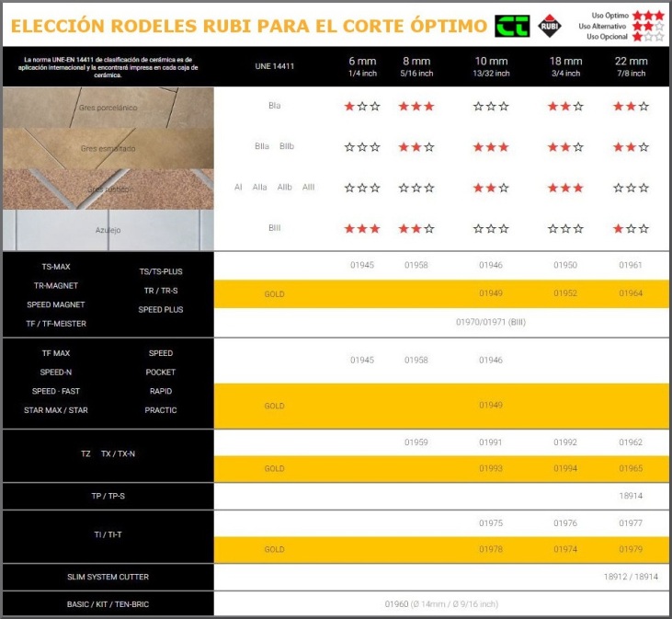672x619 pixels.
Task: Click the BIII 22 mm one-star rating
Action: [631, 228]
